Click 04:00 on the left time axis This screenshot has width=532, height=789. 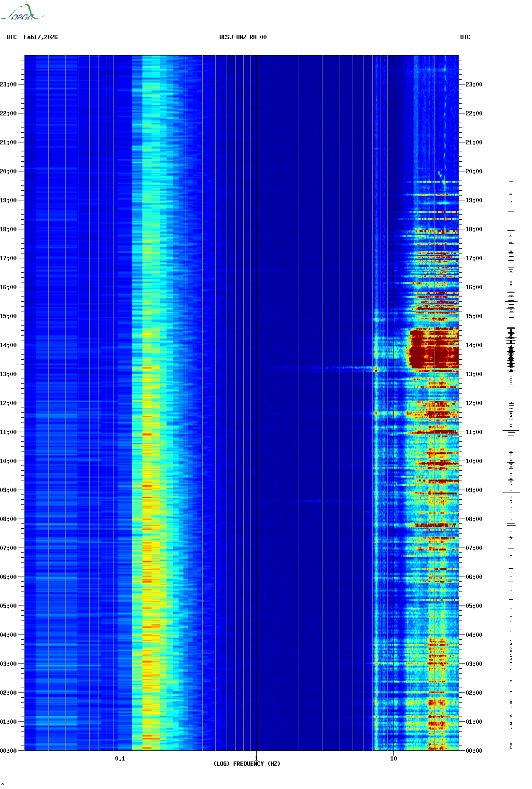point(8,635)
